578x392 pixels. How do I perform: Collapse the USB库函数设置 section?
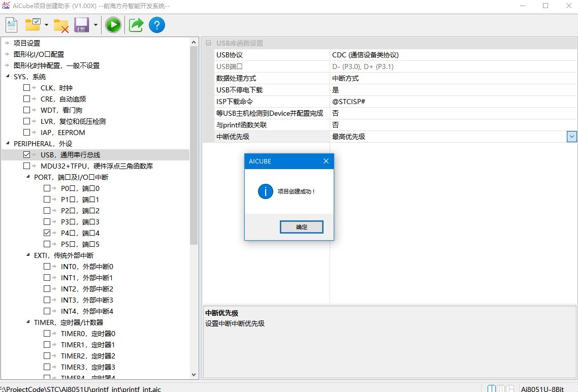click(208, 43)
